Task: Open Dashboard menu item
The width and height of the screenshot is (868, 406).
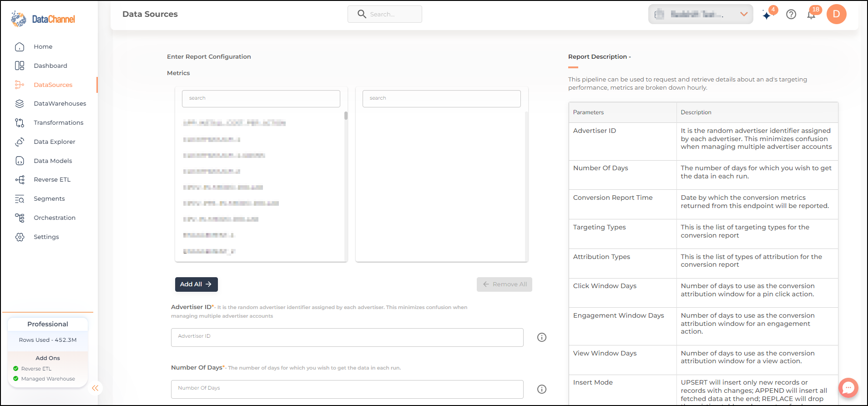Action: pyautogui.click(x=50, y=66)
